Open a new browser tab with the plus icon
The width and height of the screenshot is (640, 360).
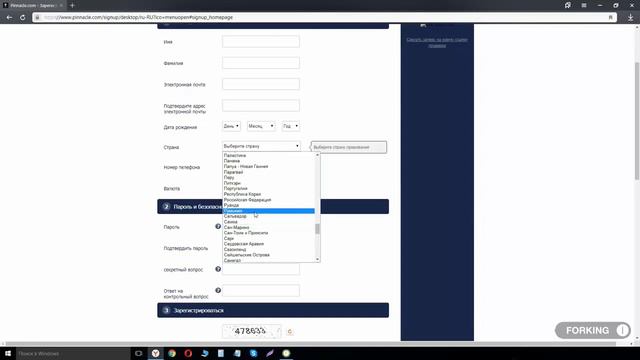(x=72, y=5)
